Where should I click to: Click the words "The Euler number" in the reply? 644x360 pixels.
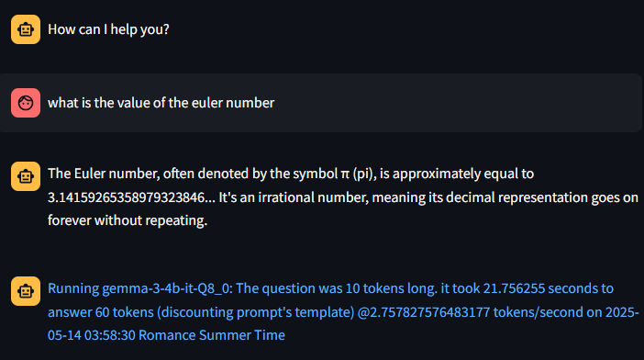pos(104,174)
